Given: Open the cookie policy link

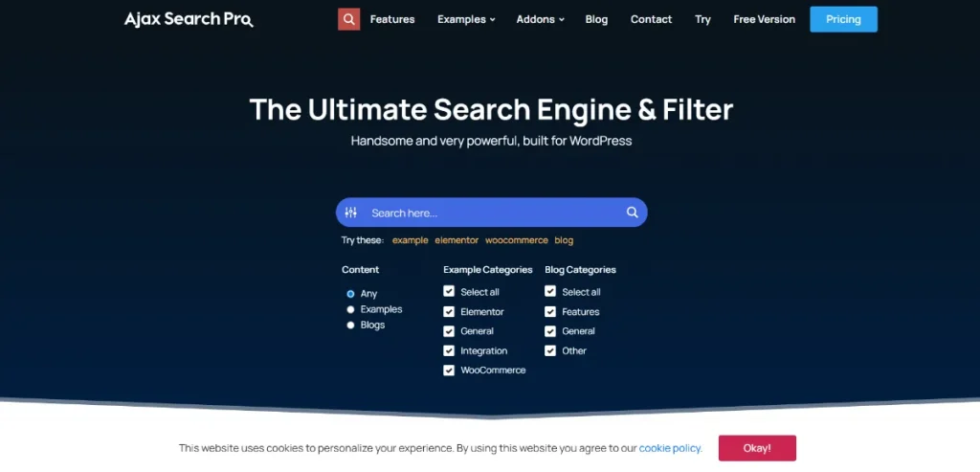Looking at the screenshot, I should click(671, 448).
